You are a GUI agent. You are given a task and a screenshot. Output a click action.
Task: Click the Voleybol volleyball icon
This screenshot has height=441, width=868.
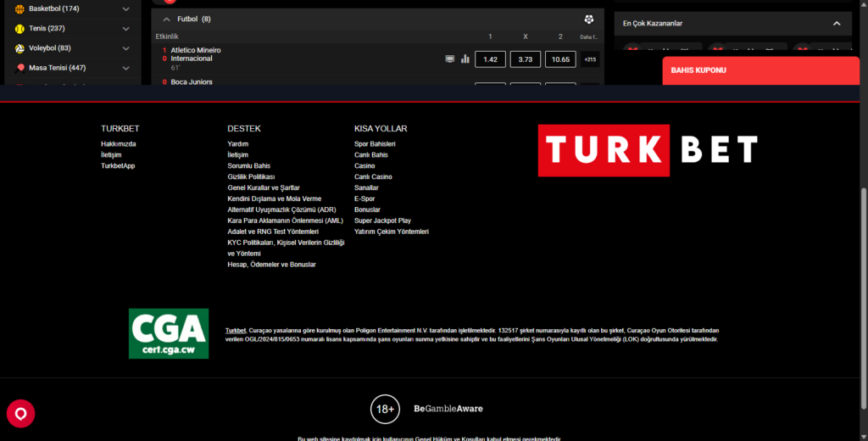point(20,48)
